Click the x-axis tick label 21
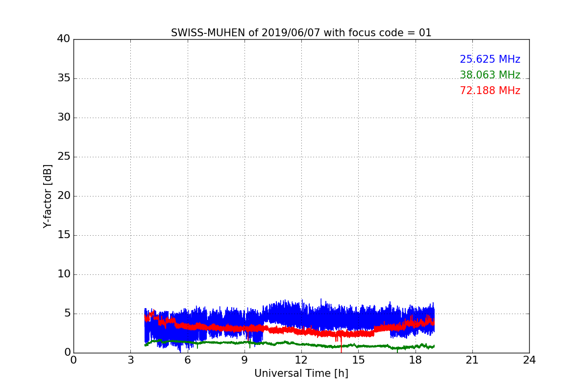This screenshot has width=588, height=392. 472,360
